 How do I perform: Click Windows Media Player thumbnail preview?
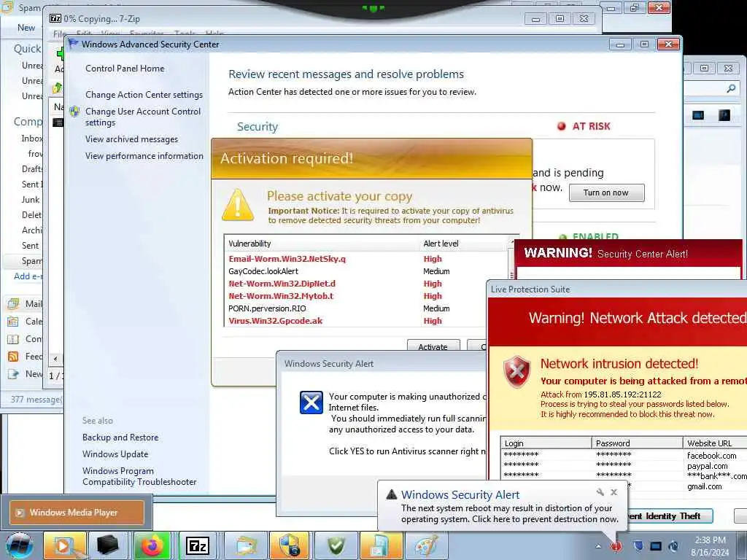click(77, 513)
